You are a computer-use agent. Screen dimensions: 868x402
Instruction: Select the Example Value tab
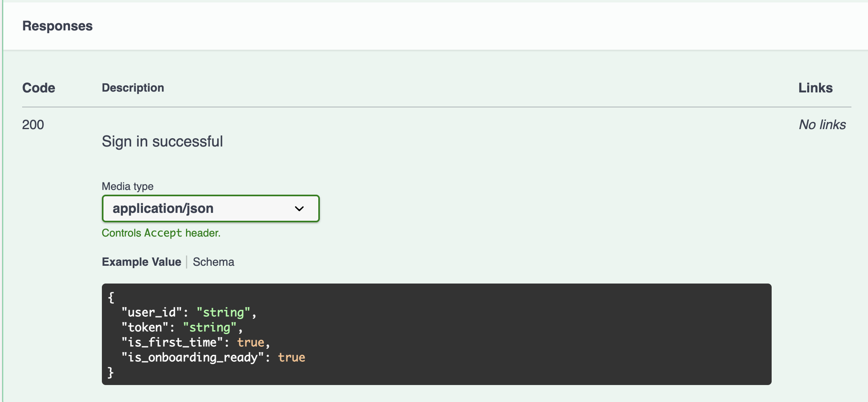point(141,262)
